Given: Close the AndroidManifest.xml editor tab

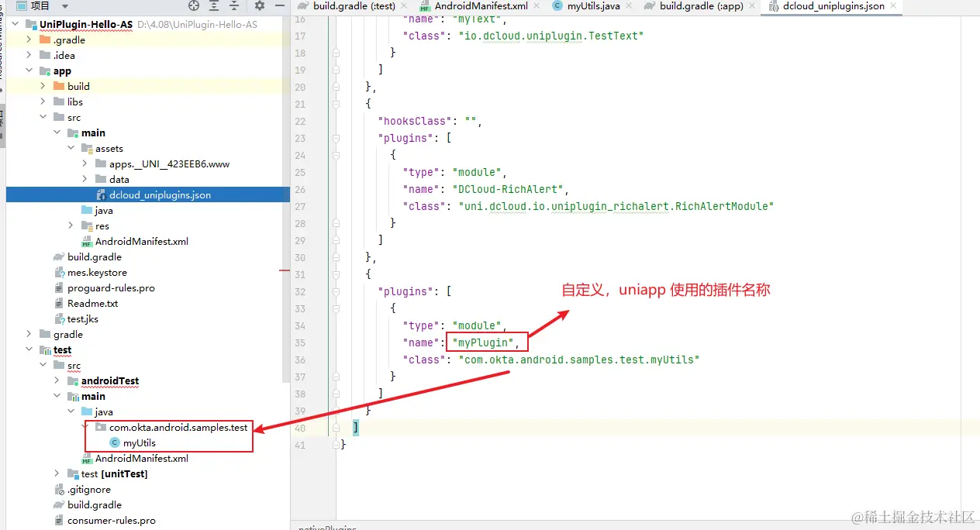Looking at the screenshot, I should 536,5.
